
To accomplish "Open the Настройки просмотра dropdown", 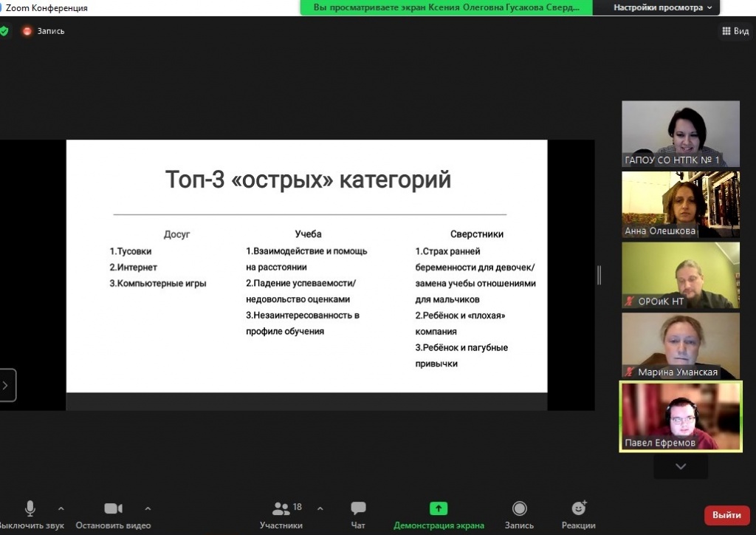I will pyautogui.click(x=663, y=7).
